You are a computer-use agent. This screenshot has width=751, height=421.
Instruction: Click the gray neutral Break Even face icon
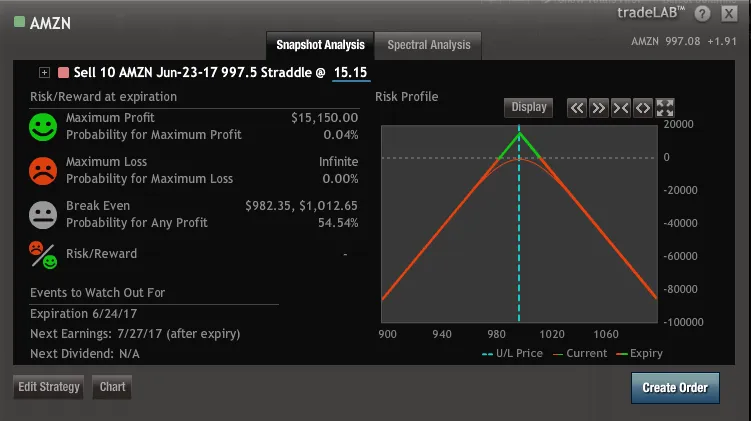(43, 215)
